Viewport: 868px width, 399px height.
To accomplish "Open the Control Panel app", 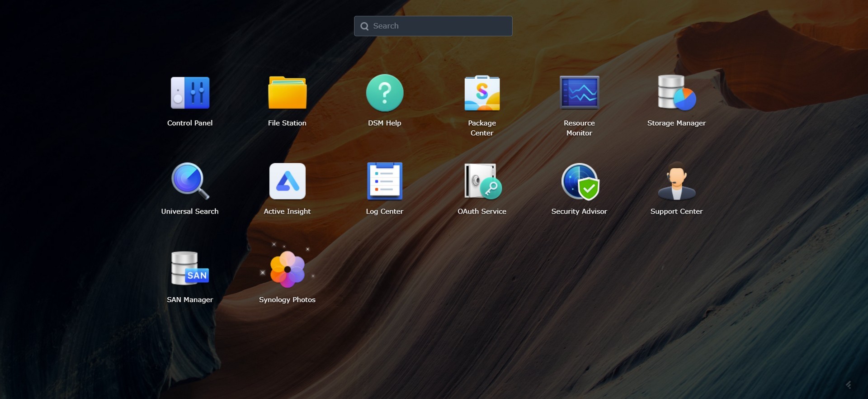I will pyautogui.click(x=190, y=93).
